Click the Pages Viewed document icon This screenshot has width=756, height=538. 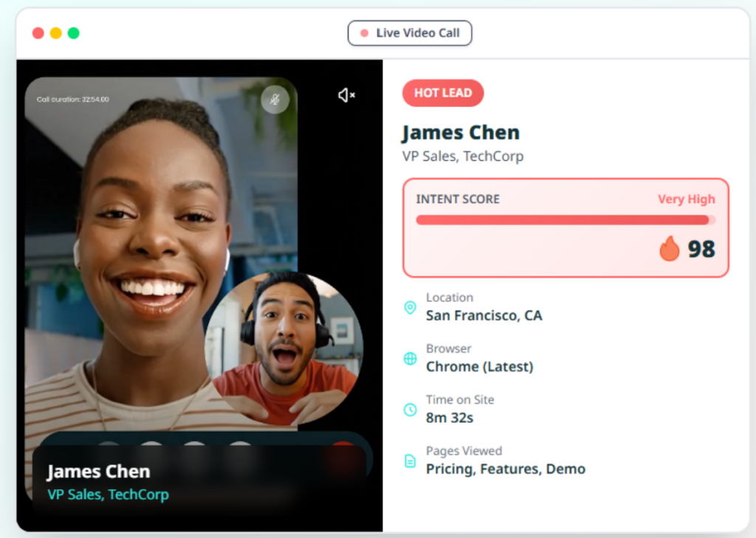410,461
